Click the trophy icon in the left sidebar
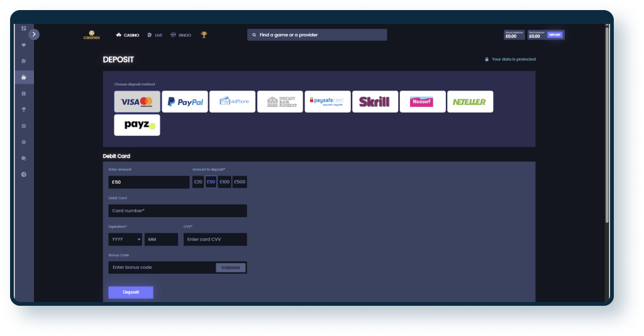Viewport: 644px width, 336px height. [24, 109]
